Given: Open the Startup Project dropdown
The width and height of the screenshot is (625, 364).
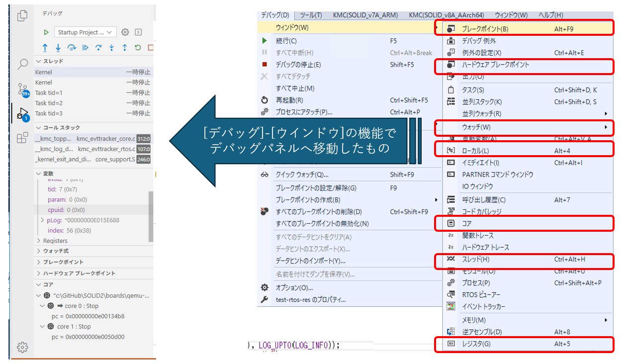Looking at the screenshot, I should (x=85, y=32).
